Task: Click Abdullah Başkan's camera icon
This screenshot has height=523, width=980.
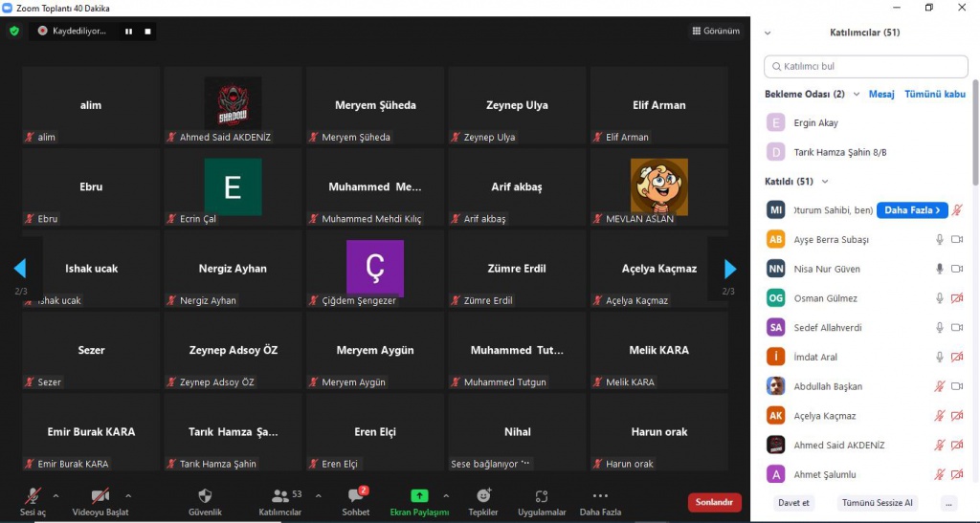Action: click(x=957, y=386)
